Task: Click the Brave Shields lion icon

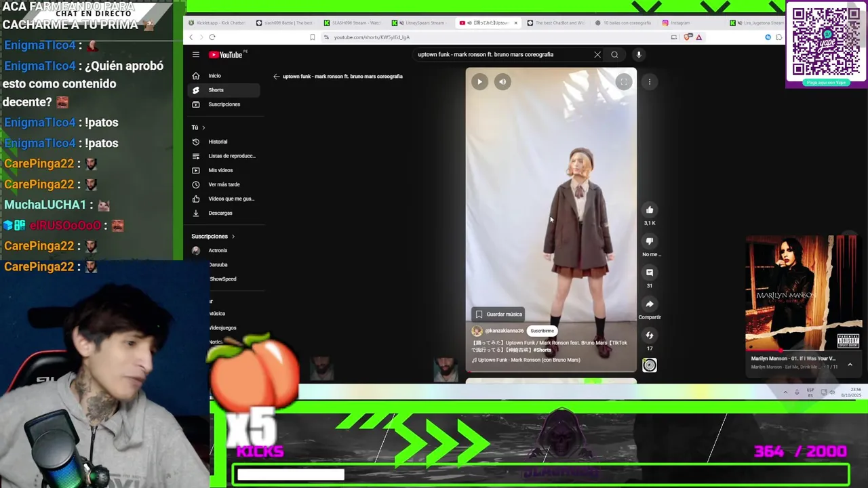Action: 688,37
